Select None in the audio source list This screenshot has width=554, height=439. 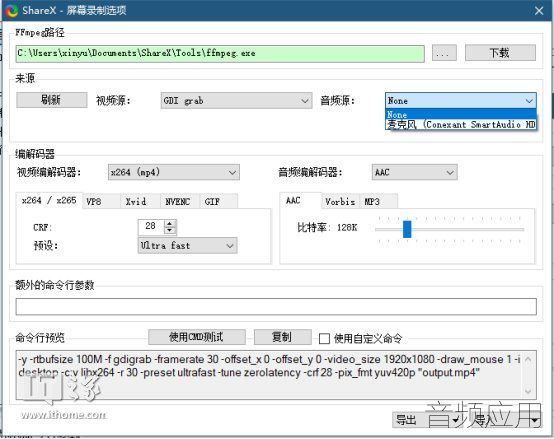461,114
